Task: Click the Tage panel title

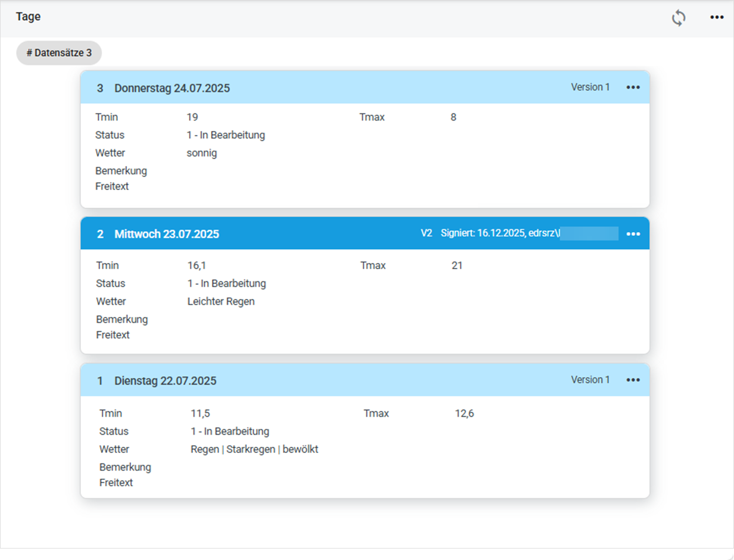Action: tap(28, 17)
